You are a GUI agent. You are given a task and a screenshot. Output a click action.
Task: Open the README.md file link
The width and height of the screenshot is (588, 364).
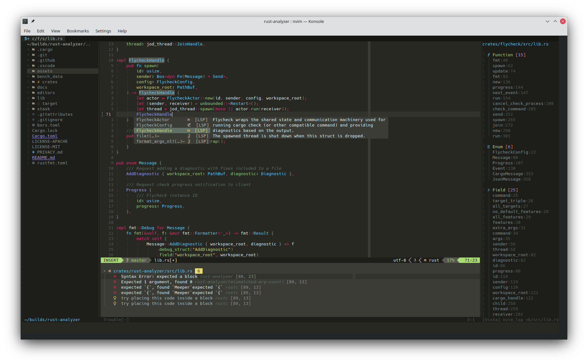44,158
